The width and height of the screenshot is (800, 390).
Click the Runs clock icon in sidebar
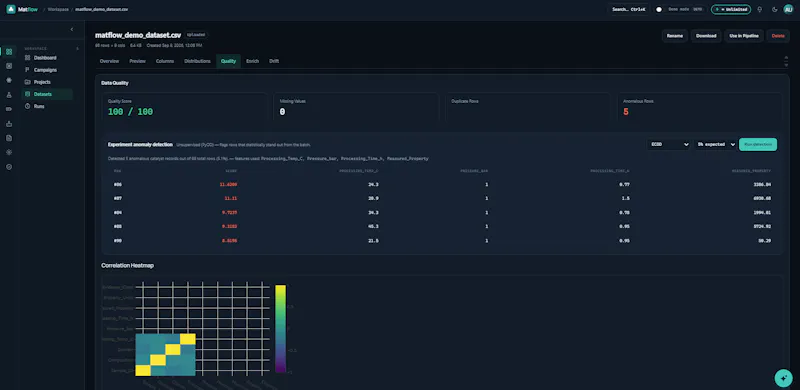point(28,107)
